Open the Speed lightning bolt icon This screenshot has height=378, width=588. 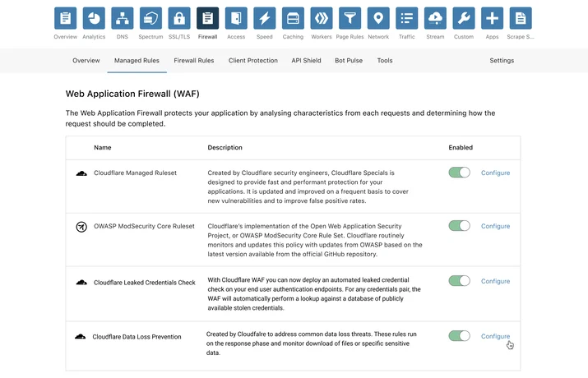tap(265, 18)
